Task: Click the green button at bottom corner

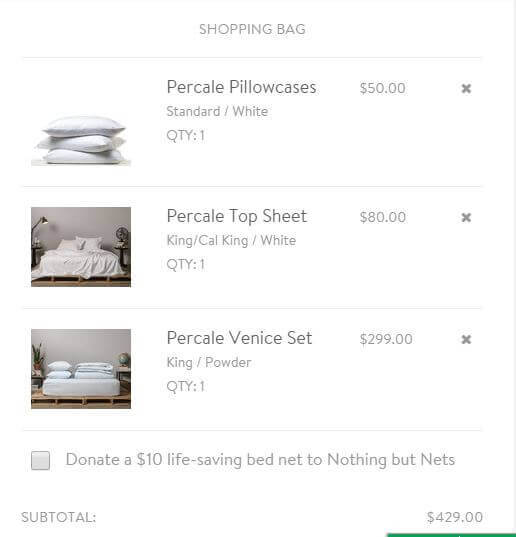Action: (451, 535)
